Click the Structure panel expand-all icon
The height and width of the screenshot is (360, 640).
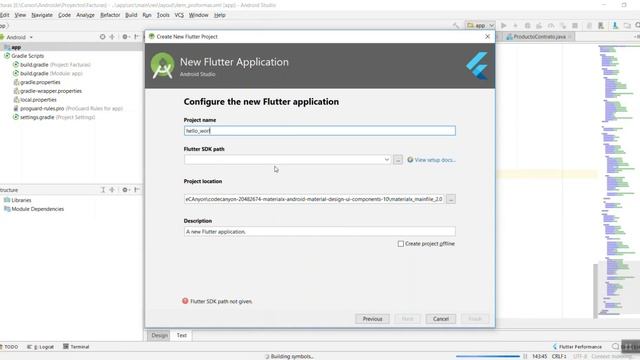click(112, 190)
